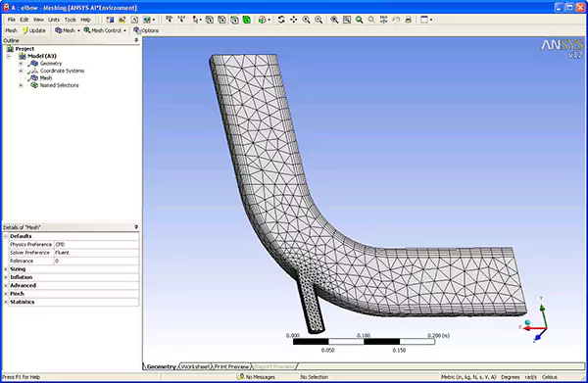The height and width of the screenshot is (383, 588).
Task: Collapse the Defaults details section
Action: 6,236
